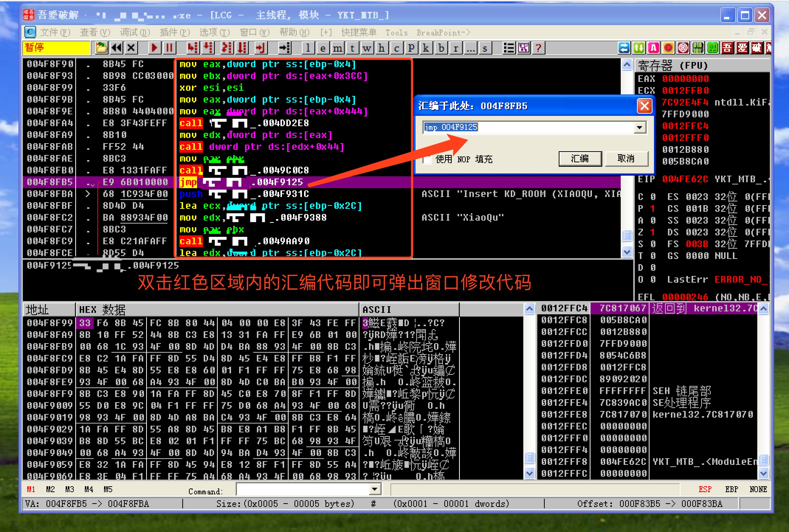Screen dimensions: 789x532
Task: Open Call stack with 'k' button
Action: (426, 48)
